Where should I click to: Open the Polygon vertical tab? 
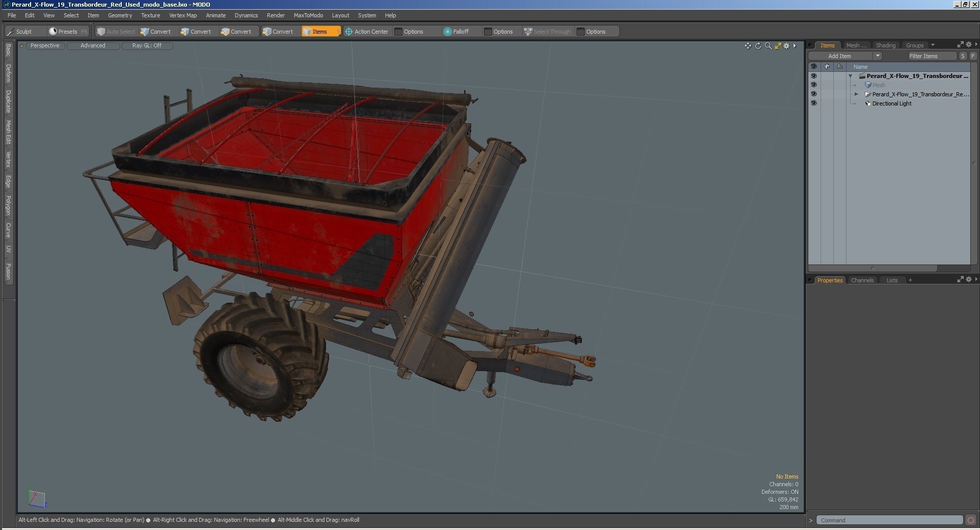click(x=9, y=206)
